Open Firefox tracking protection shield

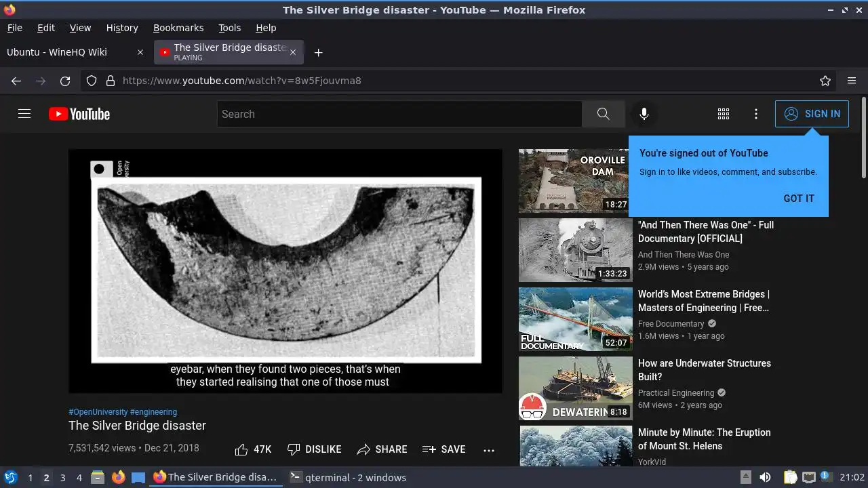92,81
